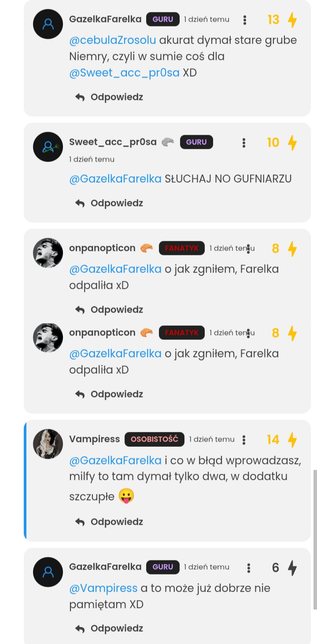Screen dimensions: 317x644
Task: Follow the @Vampiress mention link
Action: [x=103, y=588]
